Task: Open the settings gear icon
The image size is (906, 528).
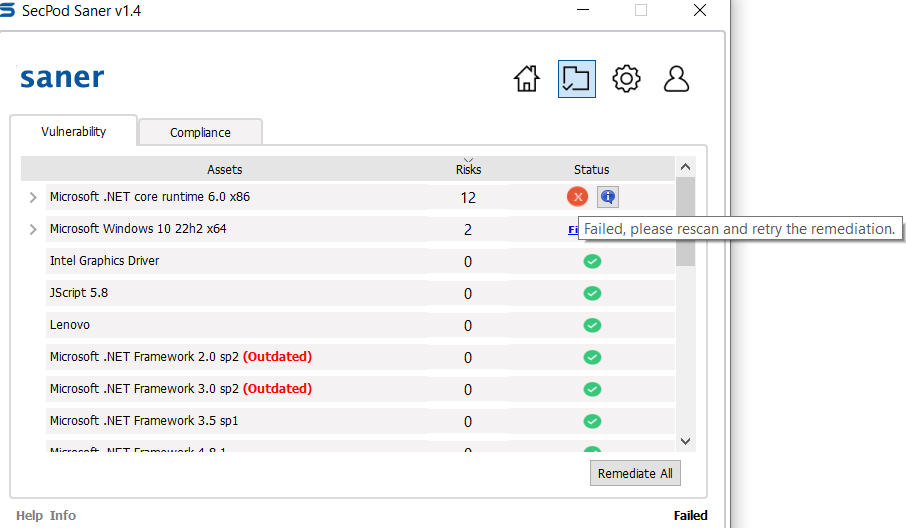Action: pos(626,79)
